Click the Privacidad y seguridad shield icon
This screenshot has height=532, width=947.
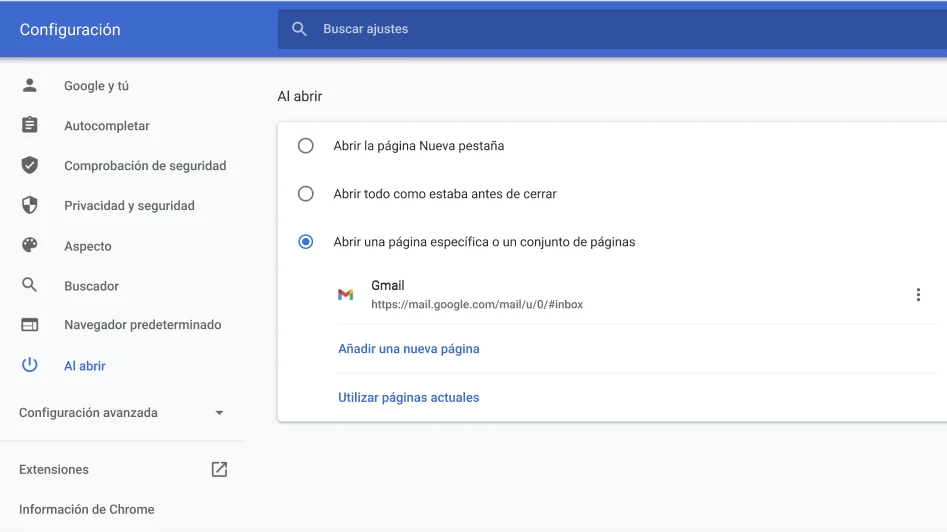point(29,205)
